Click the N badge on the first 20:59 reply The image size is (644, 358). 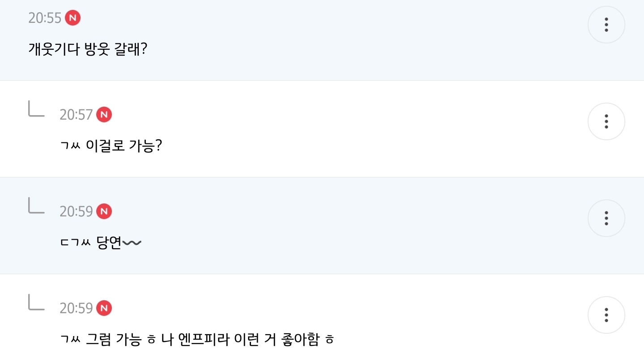(x=104, y=211)
